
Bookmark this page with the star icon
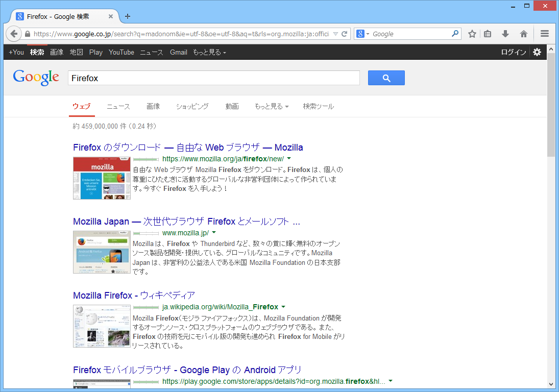point(472,34)
